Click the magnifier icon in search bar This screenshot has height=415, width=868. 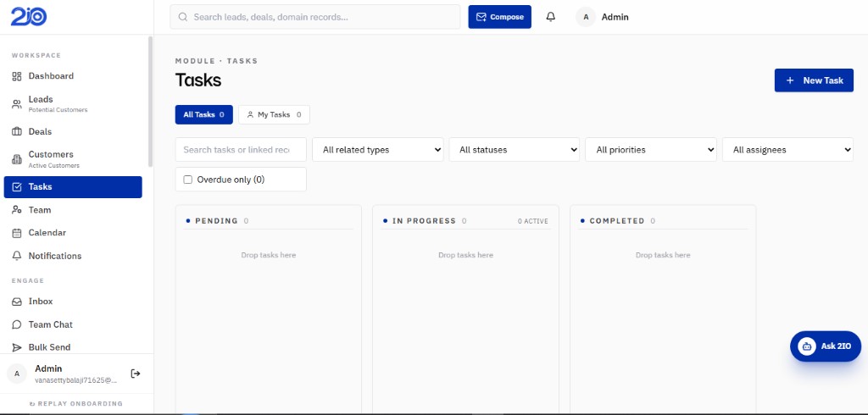183,17
